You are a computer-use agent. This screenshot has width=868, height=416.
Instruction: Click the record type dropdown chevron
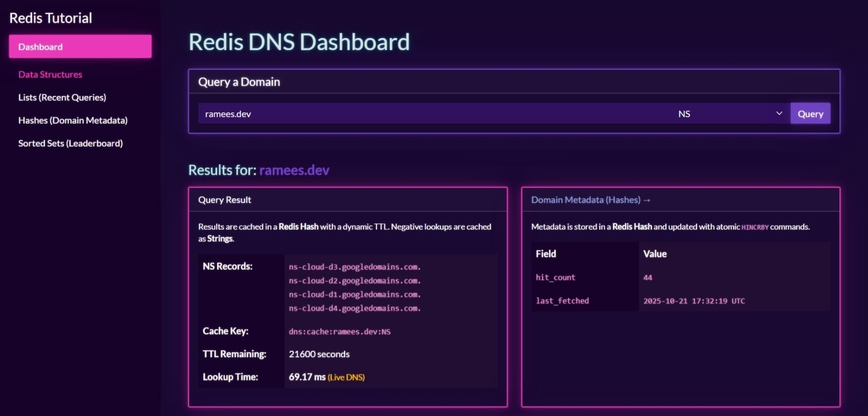coord(779,113)
